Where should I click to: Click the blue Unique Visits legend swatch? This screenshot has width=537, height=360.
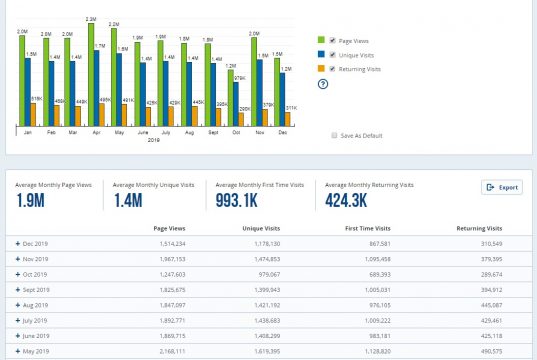click(x=321, y=54)
